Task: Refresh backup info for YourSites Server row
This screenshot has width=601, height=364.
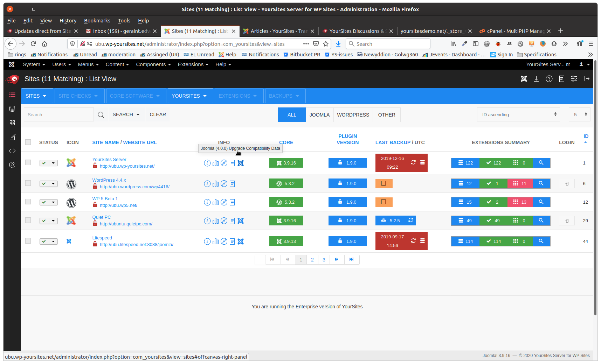Action: click(x=413, y=162)
